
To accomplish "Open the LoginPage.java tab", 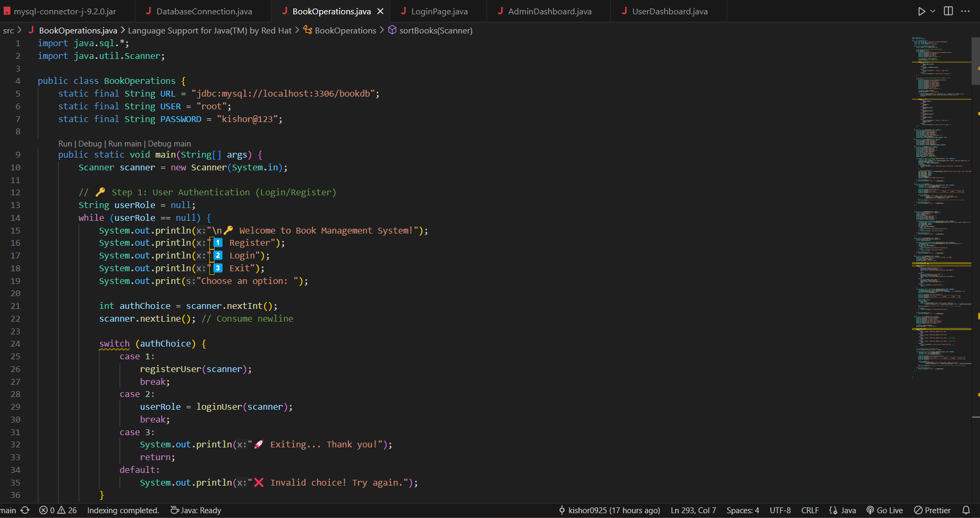I will [439, 11].
